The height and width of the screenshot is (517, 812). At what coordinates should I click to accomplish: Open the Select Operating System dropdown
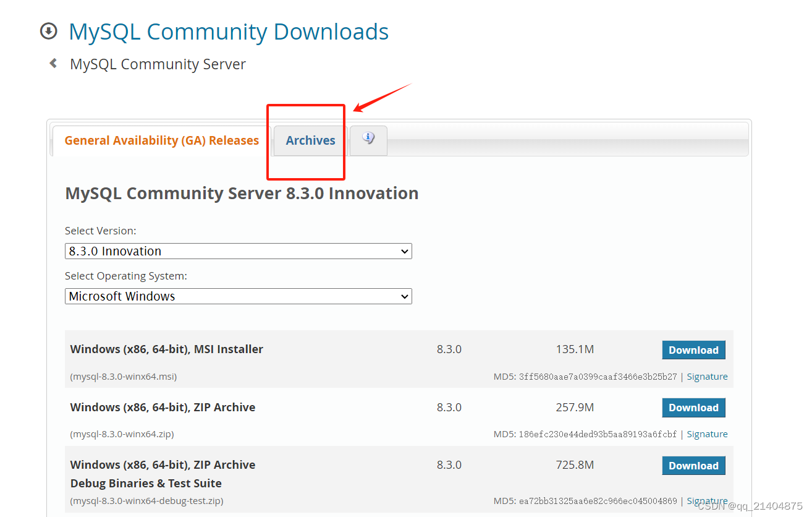(238, 296)
